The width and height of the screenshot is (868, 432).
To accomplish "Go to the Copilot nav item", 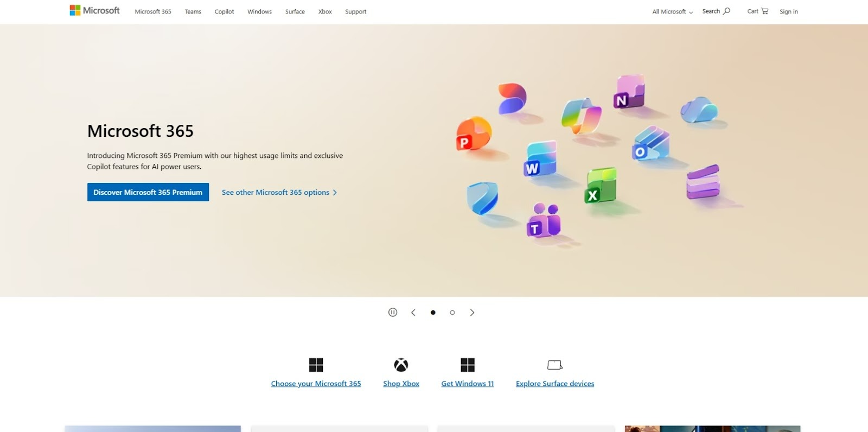I will 224,11.
